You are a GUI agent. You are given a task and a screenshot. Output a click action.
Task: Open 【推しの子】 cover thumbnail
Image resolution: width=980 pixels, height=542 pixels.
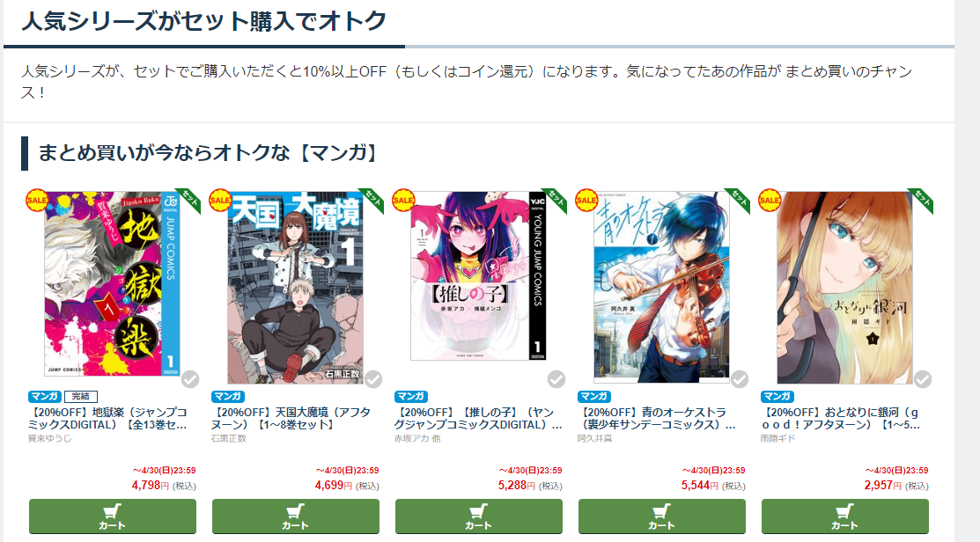click(479, 276)
